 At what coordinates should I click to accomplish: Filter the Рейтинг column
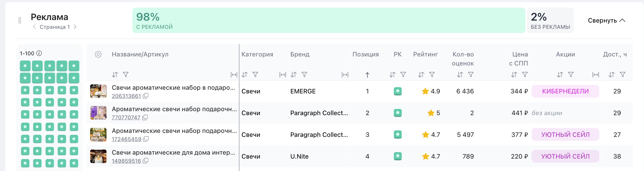coord(432,74)
